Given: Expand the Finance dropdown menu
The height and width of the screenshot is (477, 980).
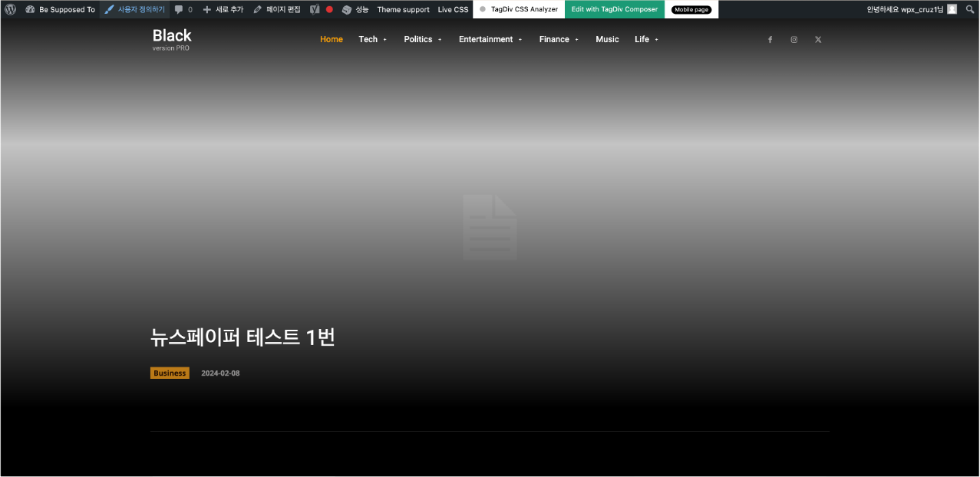Looking at the screenshot, I should 559,39.
